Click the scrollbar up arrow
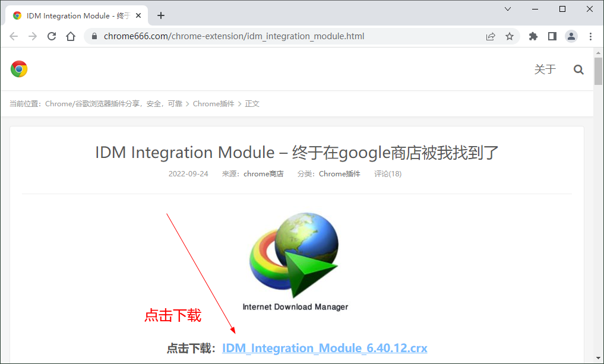604x364 pixels. [x=598, y=53]
